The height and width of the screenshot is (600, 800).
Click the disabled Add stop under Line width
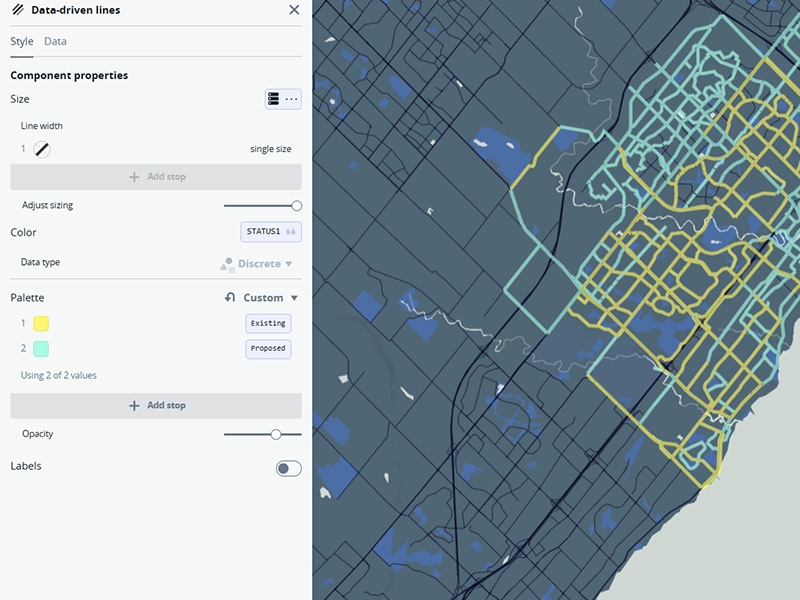click(x=156, y=177)
